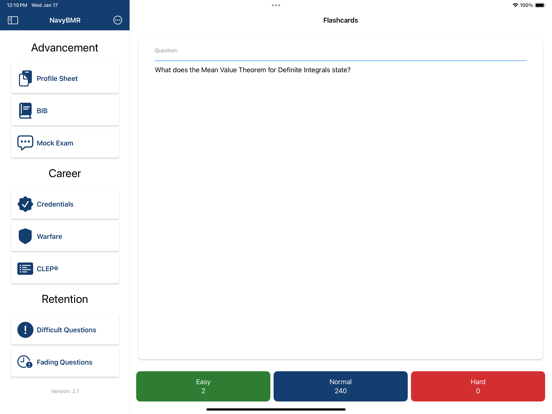The height and width of the screenshot is (414, 552).
Task: Open the CLEP® label
Action: coord(47,269)
